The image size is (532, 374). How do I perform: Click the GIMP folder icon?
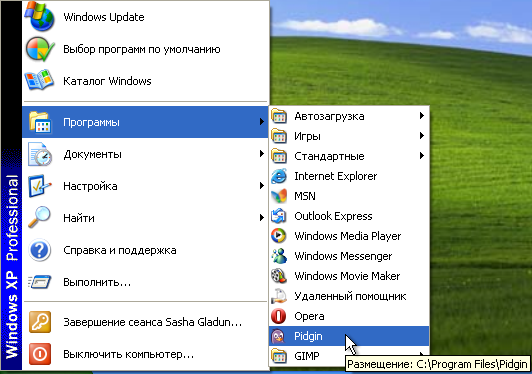coord(279,356)
